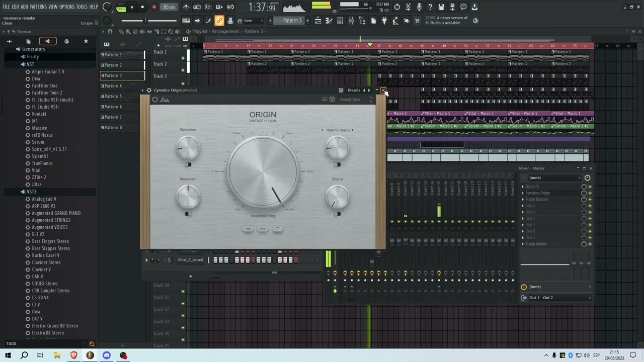Open Wobbly Tape preset dropdown in Origin
644x362 pixels.
point(356,100)
